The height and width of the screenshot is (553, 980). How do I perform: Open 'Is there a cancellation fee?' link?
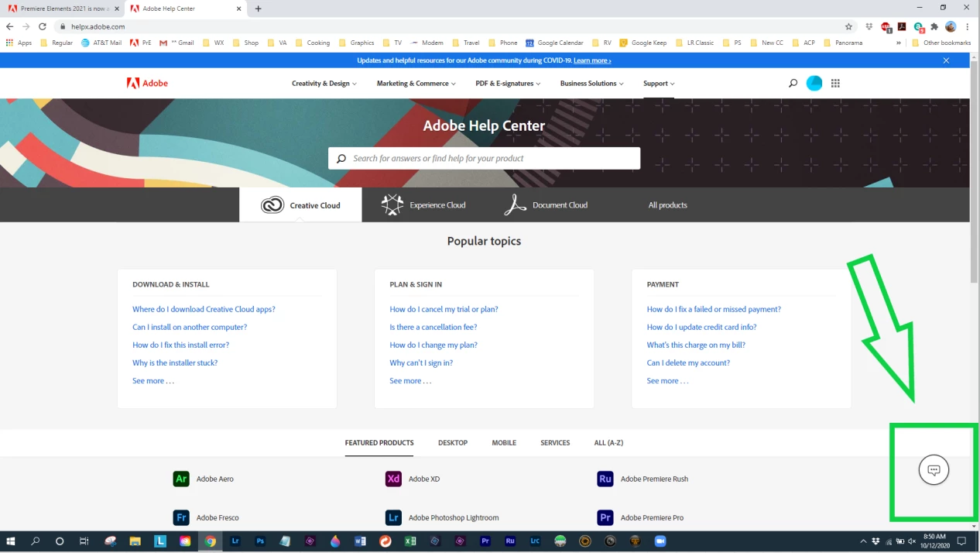click(433, 327)
